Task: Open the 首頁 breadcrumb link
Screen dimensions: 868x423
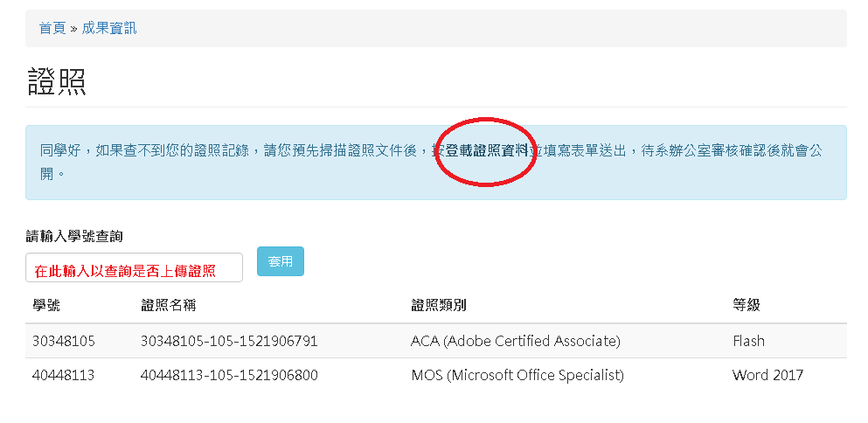Action: 52,28
